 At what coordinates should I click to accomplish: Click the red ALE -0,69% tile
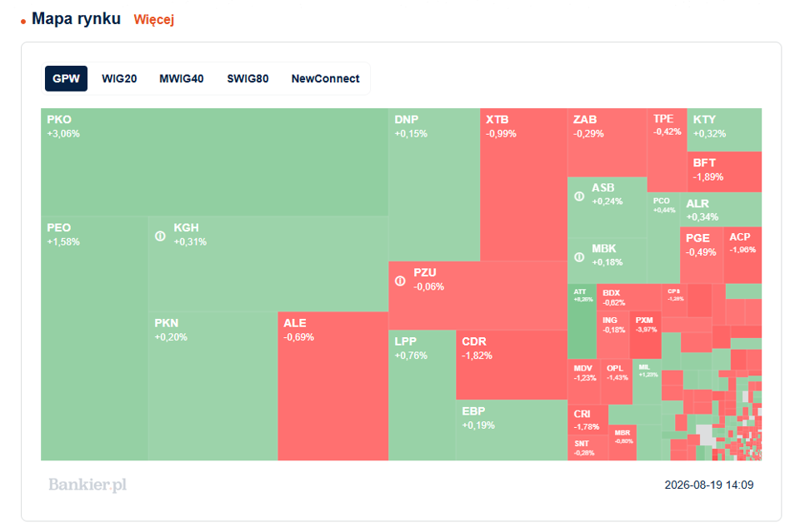[333, 386]
